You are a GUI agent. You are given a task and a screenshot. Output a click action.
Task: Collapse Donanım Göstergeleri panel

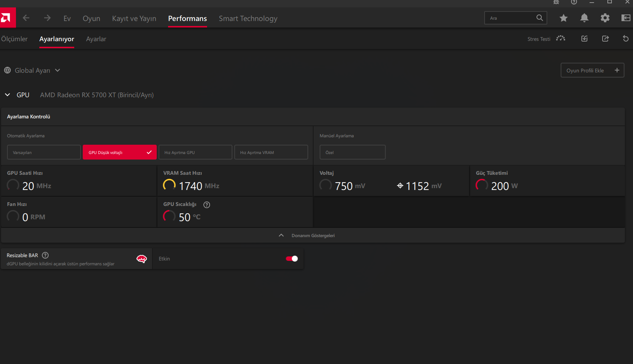(313, 236)
